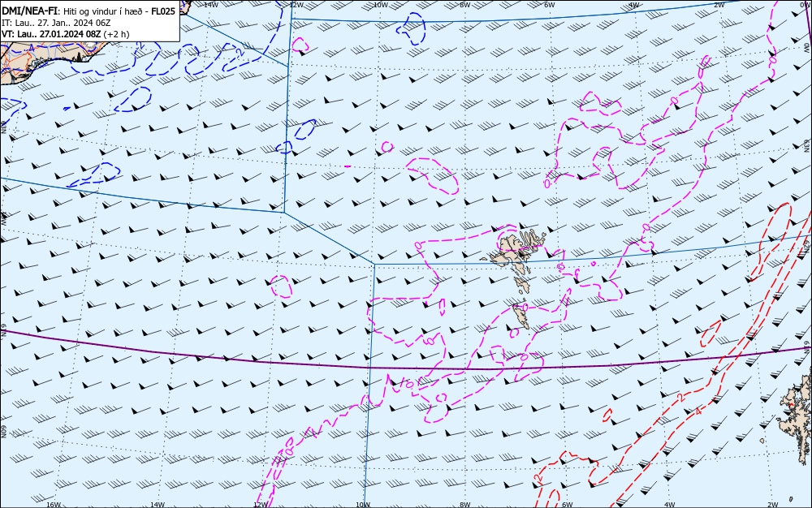Click the red contour label 4
The height and width of the screenshot is (508, 812).
pyautogui.click(x=698, y=411)
